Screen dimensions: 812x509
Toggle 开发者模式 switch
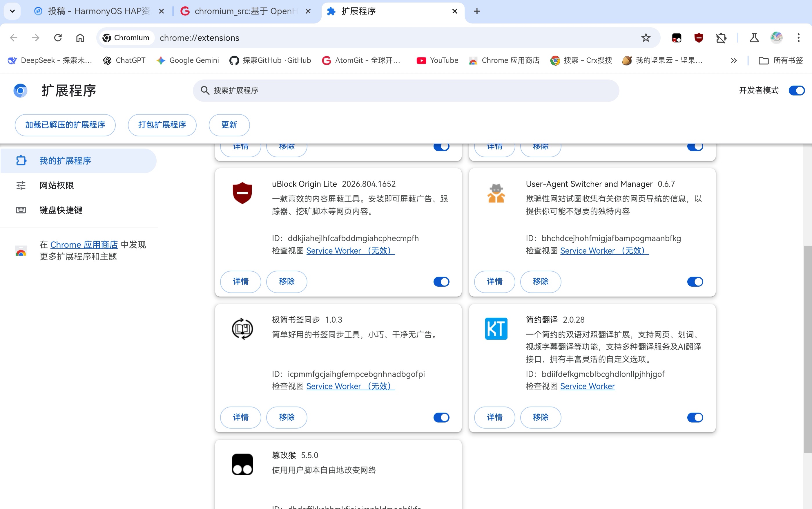click(x=797, y=91)
